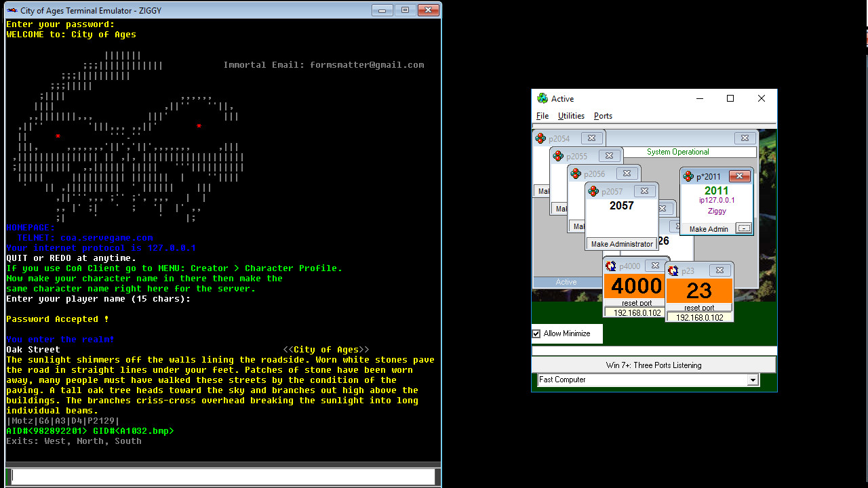Open the Utilities menu
This screenshot has height=488, width=868.
click(570, 116)
